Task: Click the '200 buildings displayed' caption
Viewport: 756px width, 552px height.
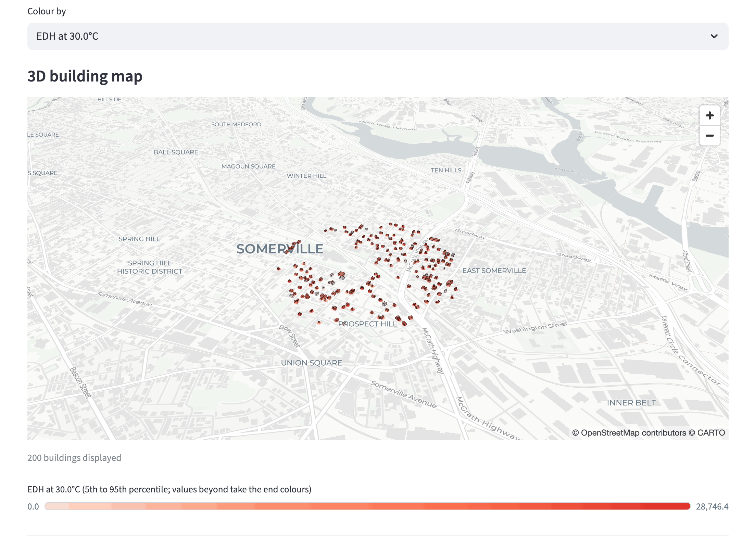Action: 74,458
